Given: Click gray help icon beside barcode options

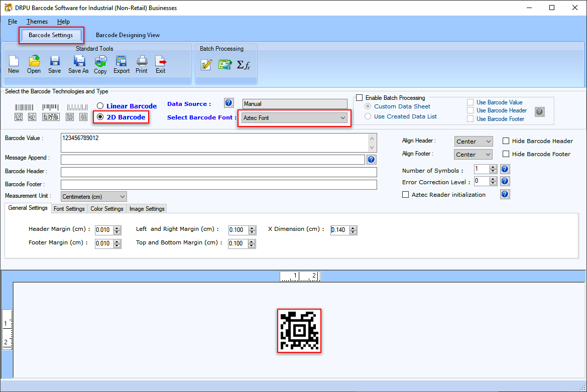Looking at the screenshot, I should 539,111.
